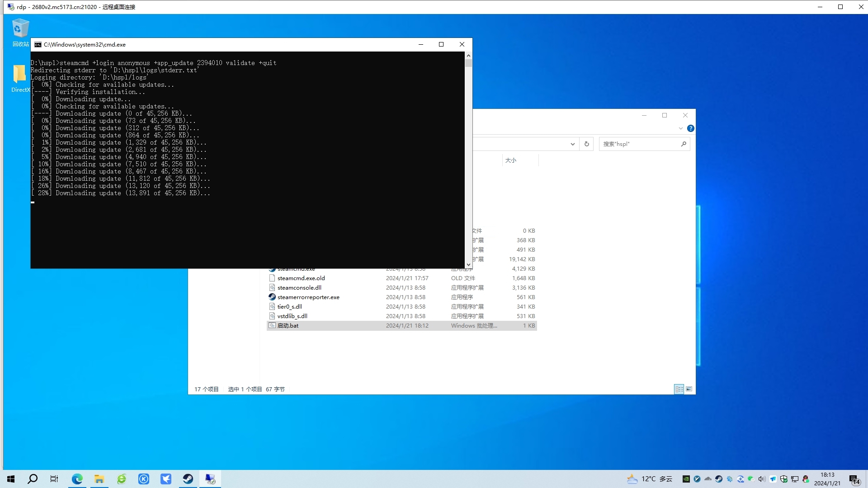Click the OLD 文件 type cell
This screenshot has width=868, height=488.
463,278
